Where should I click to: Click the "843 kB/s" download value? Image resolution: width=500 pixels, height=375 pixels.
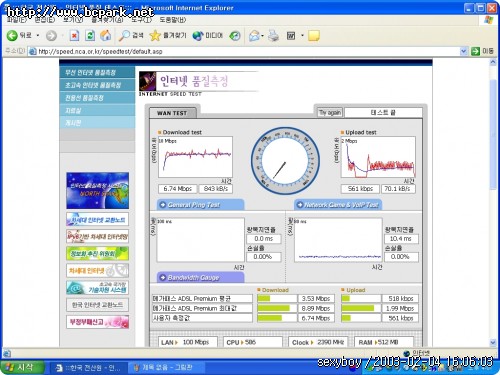click(216, 189)
